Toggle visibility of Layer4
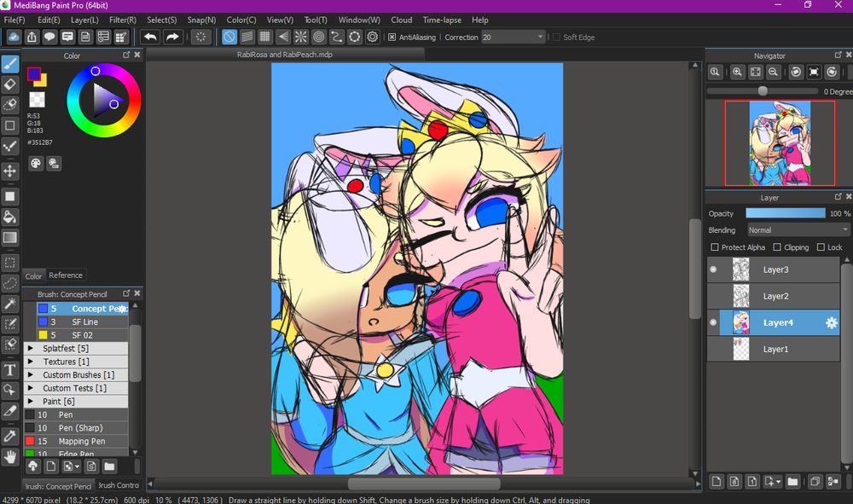Viewport: 853px width, 504px height. pos(713,323)
